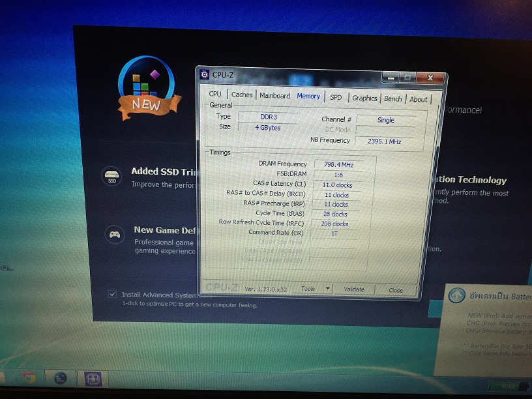
Task: Click the DRAM Frequency 798.4 MHz value
Action: [x=338, y=164]
